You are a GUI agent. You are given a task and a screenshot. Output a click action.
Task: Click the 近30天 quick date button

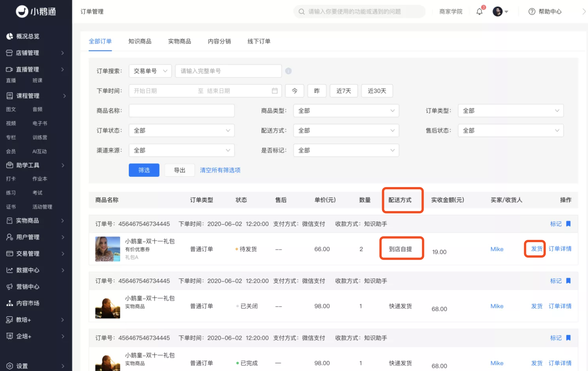click(x=377, y=91)
